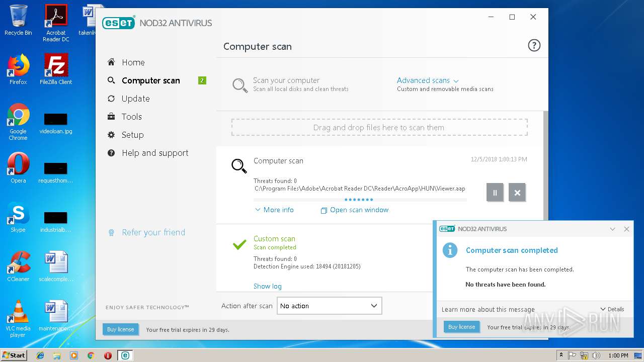This screenshot has width=644, height=362.
Task: Open Help and support
Action: pos(155,153)
